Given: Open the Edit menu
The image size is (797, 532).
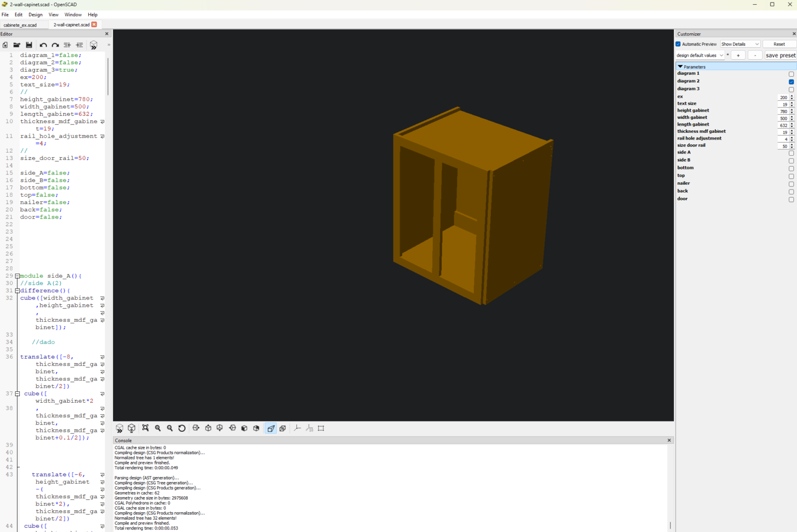Looking at the screenshot, I should coord(19,15).
